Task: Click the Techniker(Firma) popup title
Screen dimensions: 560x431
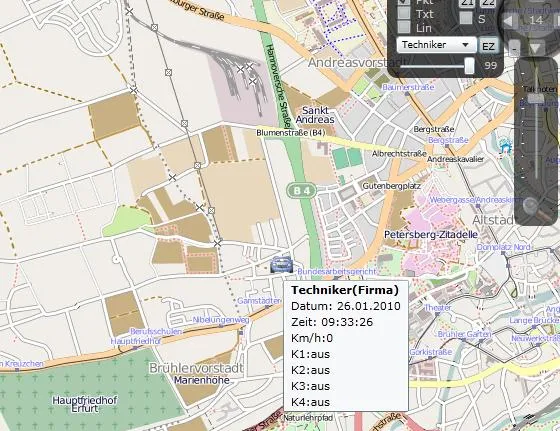Action: tap(345, 290)
